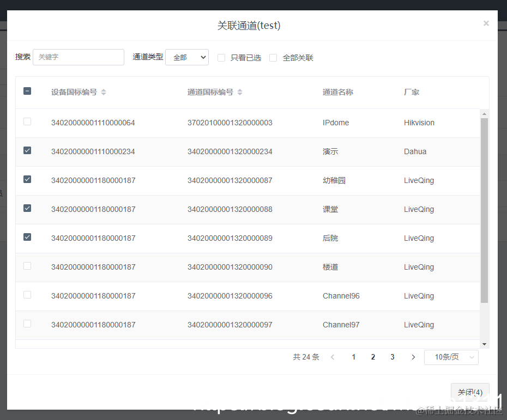Click the Channel97 channel name

[x=341, y=325]
